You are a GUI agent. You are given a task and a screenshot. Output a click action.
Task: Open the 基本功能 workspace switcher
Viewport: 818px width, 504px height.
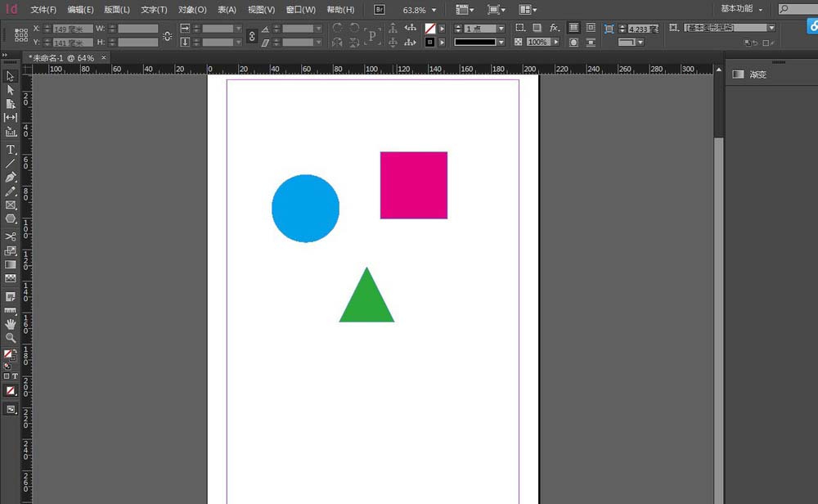(742, 9)
